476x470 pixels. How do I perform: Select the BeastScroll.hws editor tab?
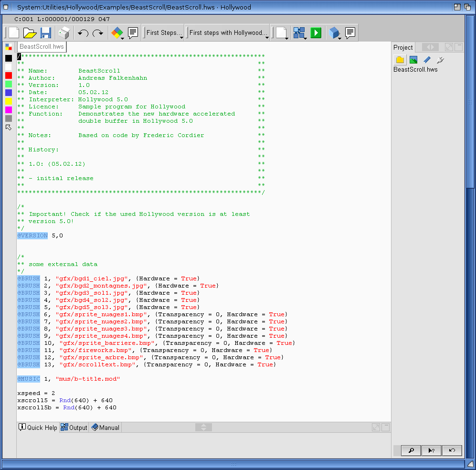(42, 46)
